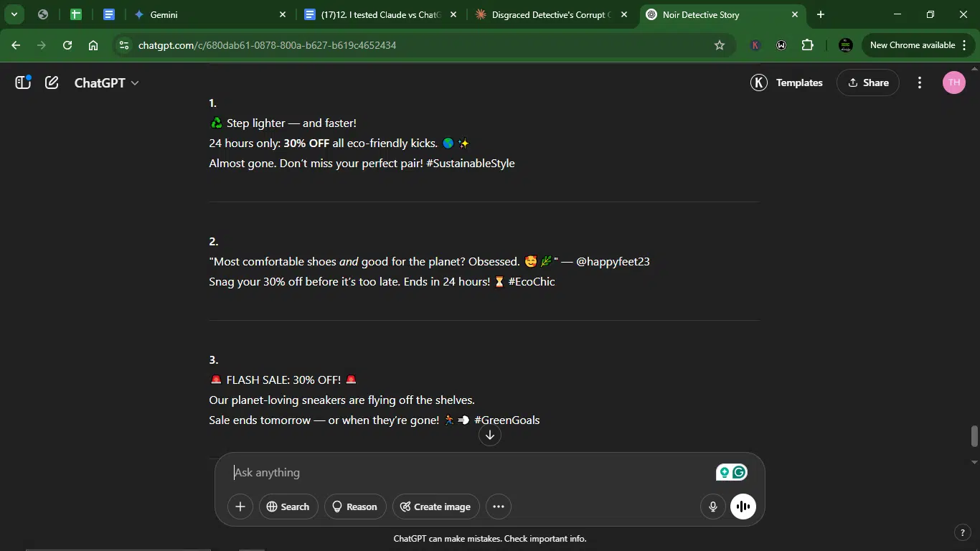Open the pink K extension icon
This screenshot has height=551, width=980.
(x=755, y=45)
